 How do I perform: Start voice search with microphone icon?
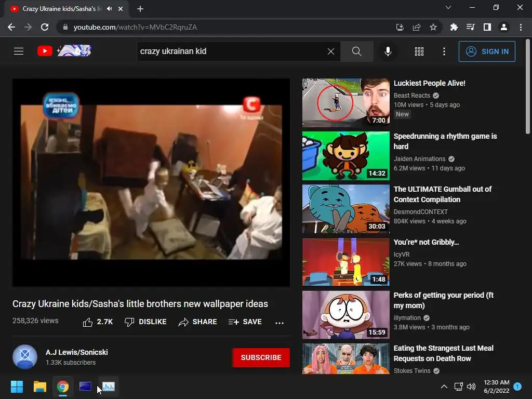point(388,51)
